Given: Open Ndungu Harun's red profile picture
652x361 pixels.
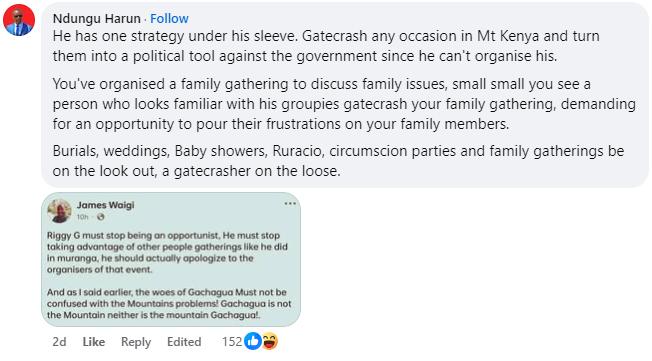Looking at the screenshot, I should pos(19,20).
